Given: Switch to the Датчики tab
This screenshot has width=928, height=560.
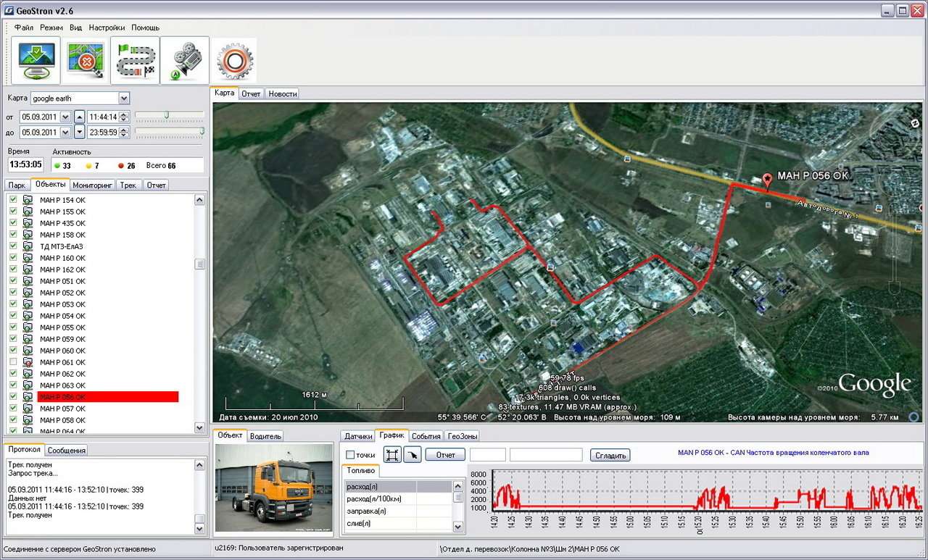Looking at the screenshot, I should pos(358,436).
